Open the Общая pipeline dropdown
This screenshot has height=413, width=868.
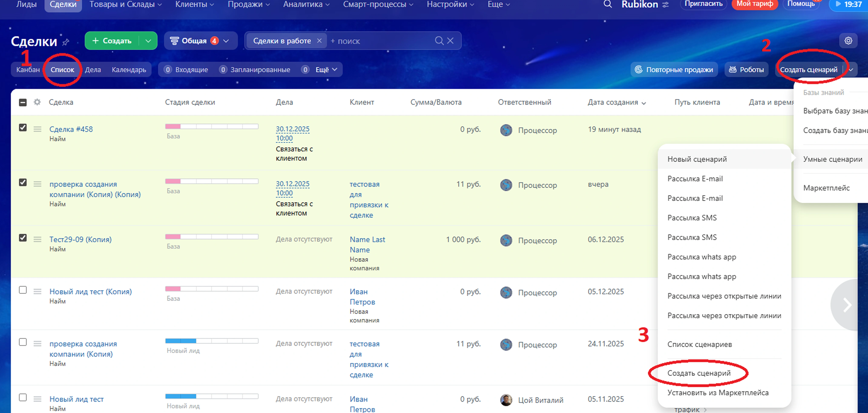200,41
